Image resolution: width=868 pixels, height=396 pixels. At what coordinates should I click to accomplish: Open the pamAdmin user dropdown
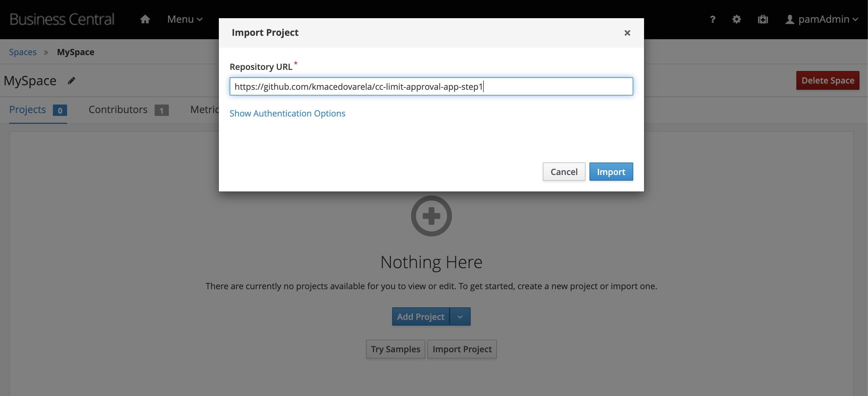tap(821, 19)
